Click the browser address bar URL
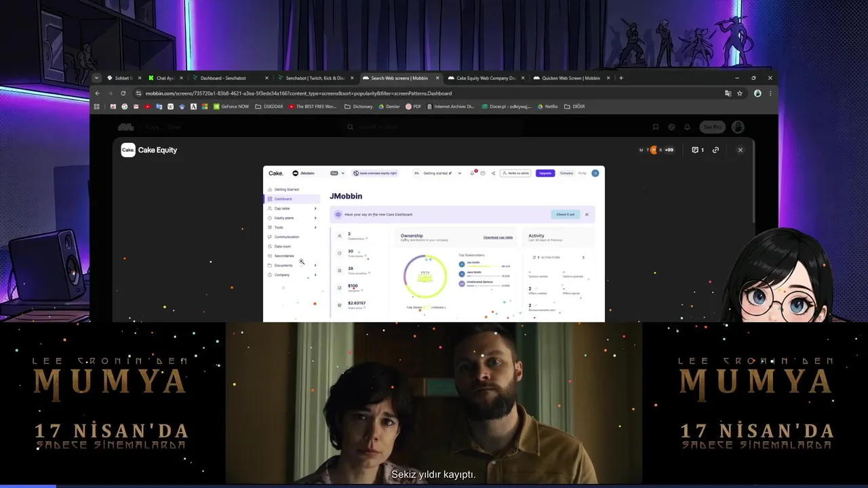This screenshot has height=488, width=868. 298,93
